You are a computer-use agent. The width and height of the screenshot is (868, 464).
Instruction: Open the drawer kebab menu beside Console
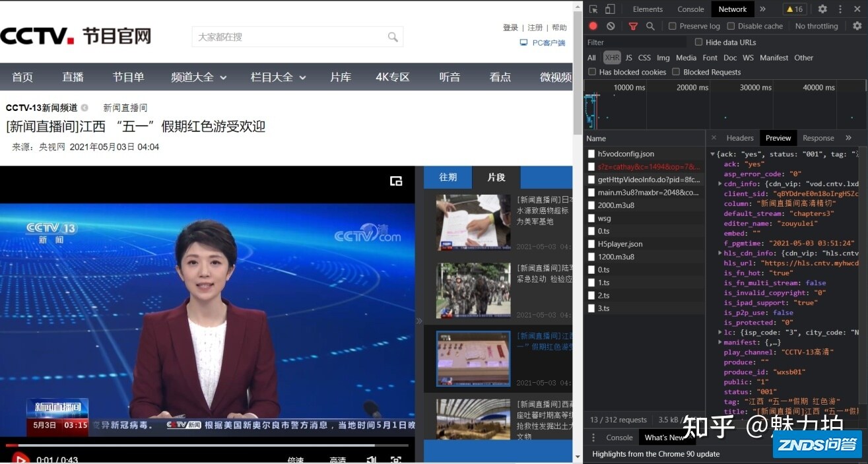pyautogui.click(x=593, y=438)
